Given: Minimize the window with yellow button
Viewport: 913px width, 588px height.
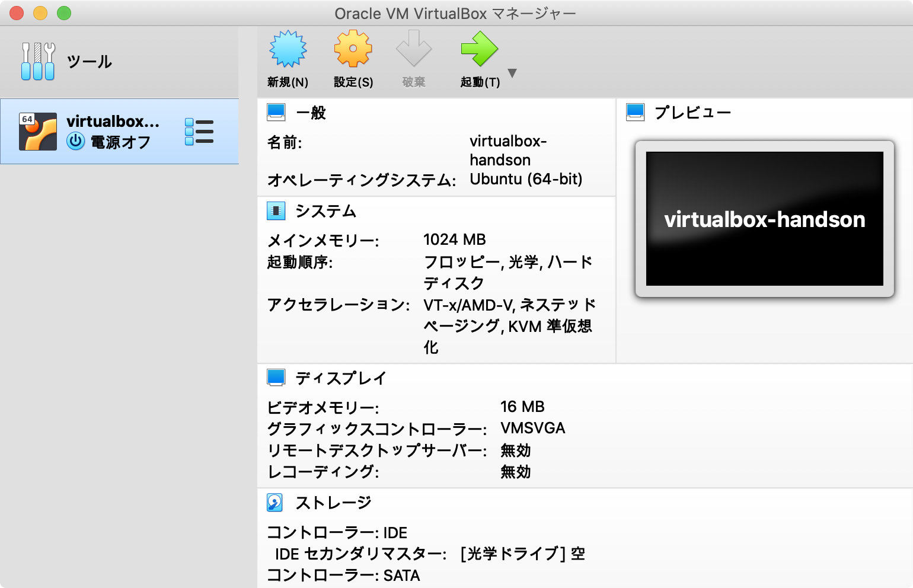Looking at the screenshot, I should coord(40,13).
